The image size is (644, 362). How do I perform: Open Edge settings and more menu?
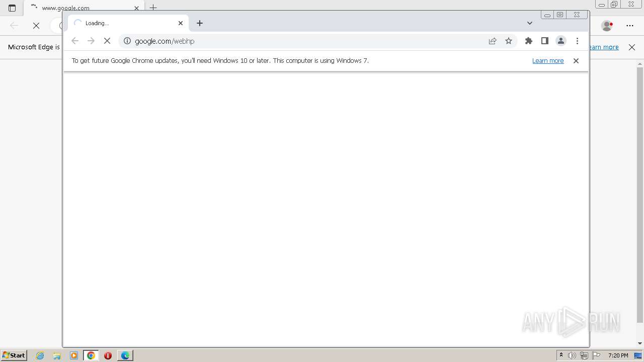click(x=630, y=25)
